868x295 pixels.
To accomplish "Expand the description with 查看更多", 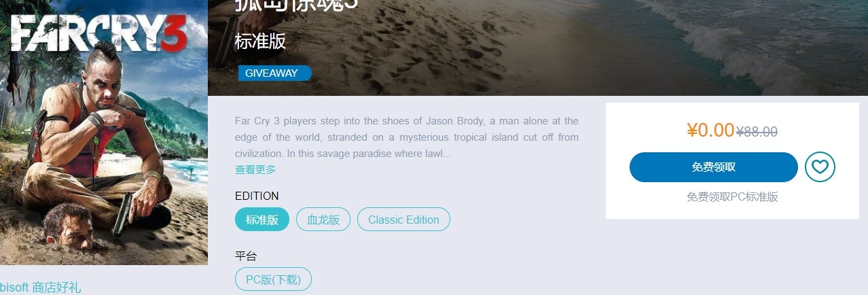I will (255, 169).
